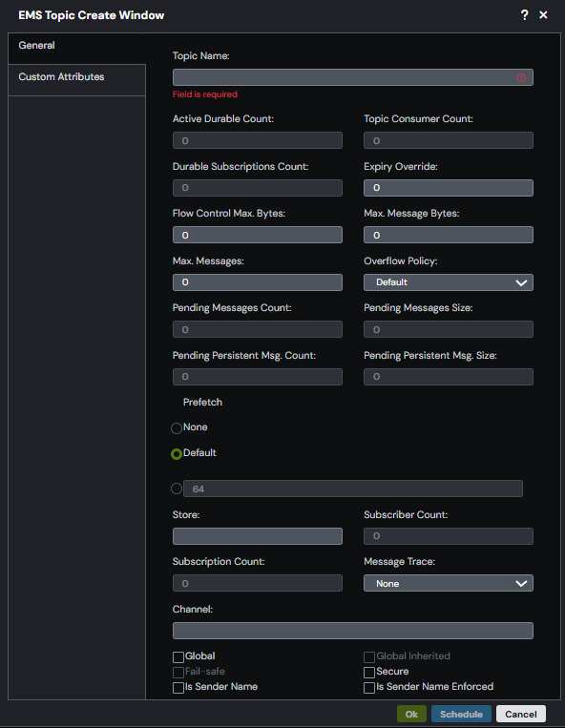Click the Cancel button
This screenshot has height=728, width=565.
point(521,714)
